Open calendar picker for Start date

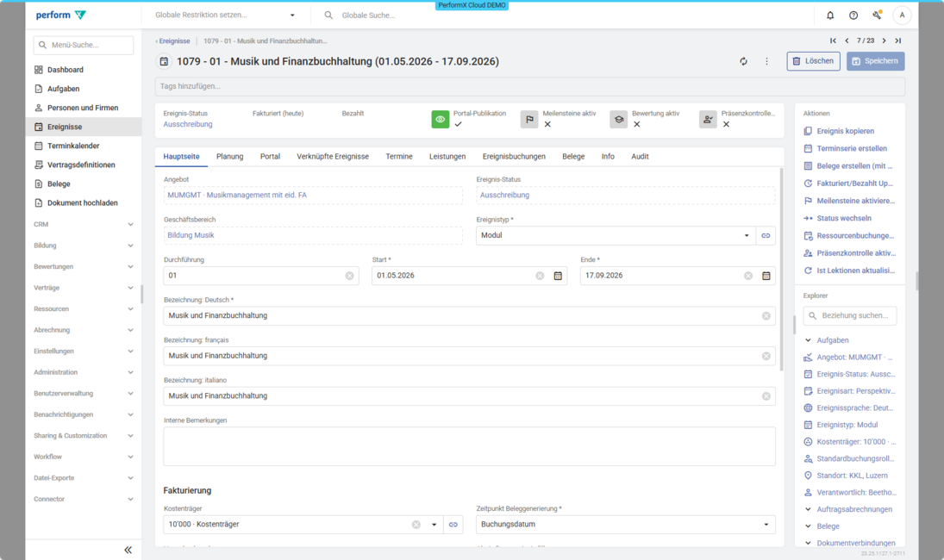[x=558, y=276]
